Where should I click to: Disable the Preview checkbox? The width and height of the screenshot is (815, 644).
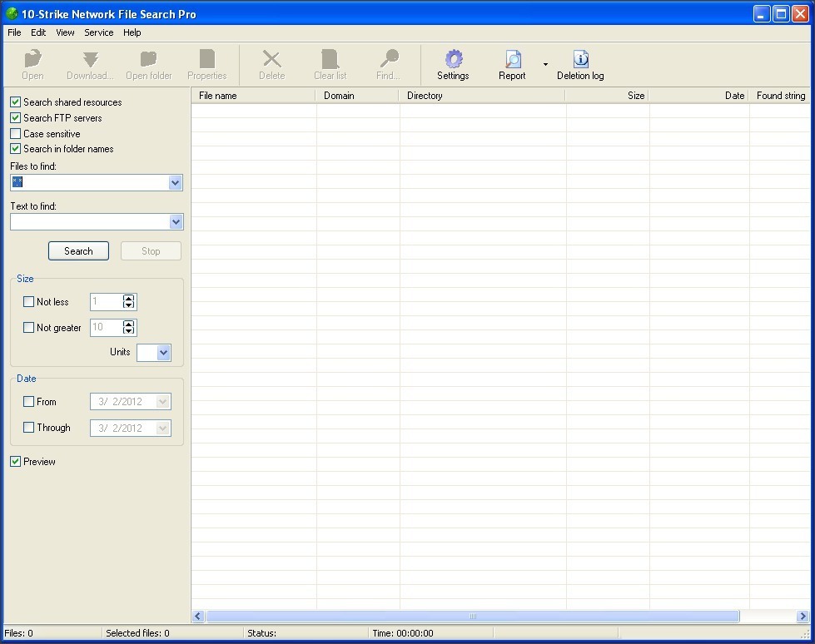click(16, 461)
